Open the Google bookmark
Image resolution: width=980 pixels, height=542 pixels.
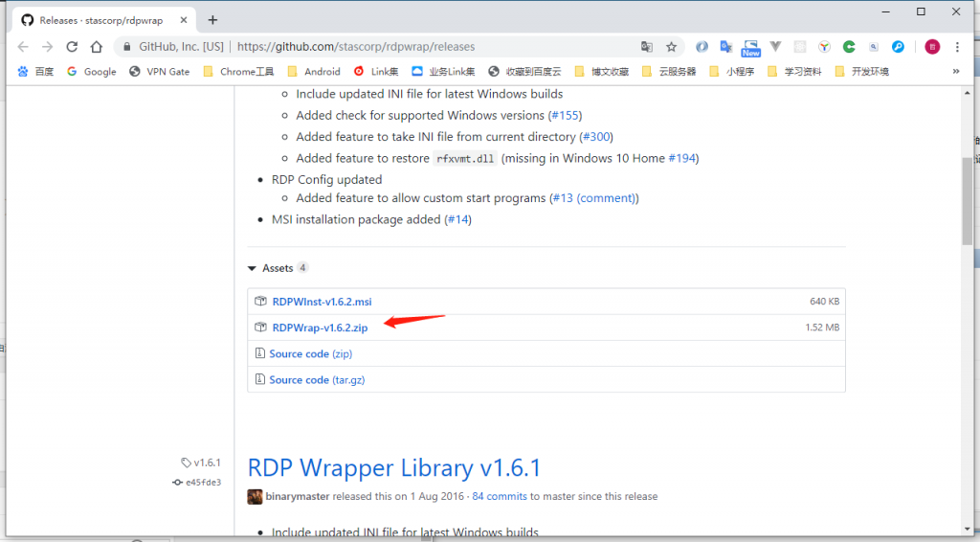click(x=92, y=71)
